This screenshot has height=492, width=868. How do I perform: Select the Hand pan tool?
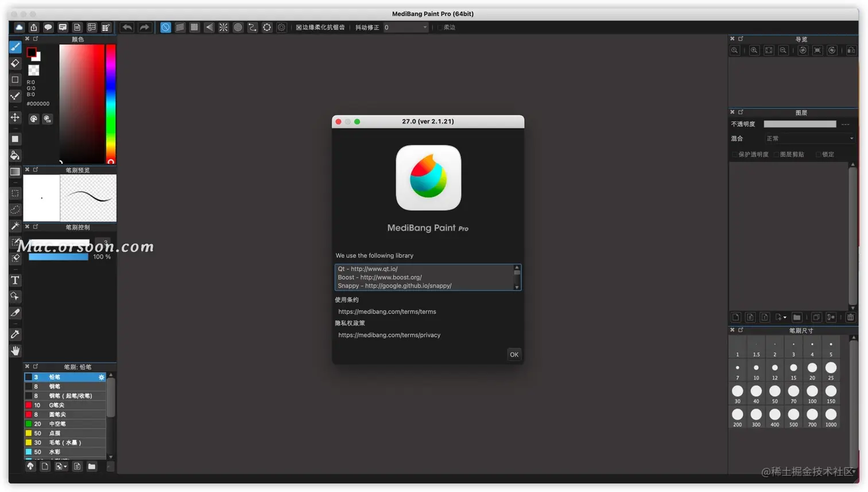[15, 351]
